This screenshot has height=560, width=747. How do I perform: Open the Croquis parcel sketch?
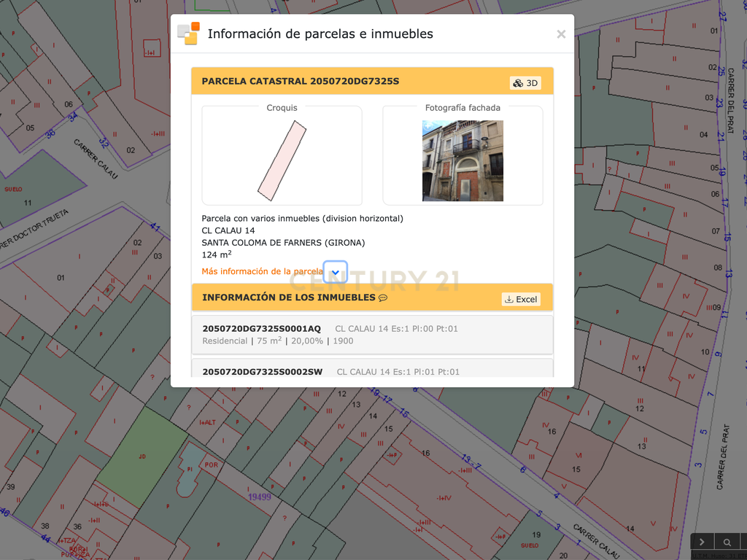(x=282, y=160)
